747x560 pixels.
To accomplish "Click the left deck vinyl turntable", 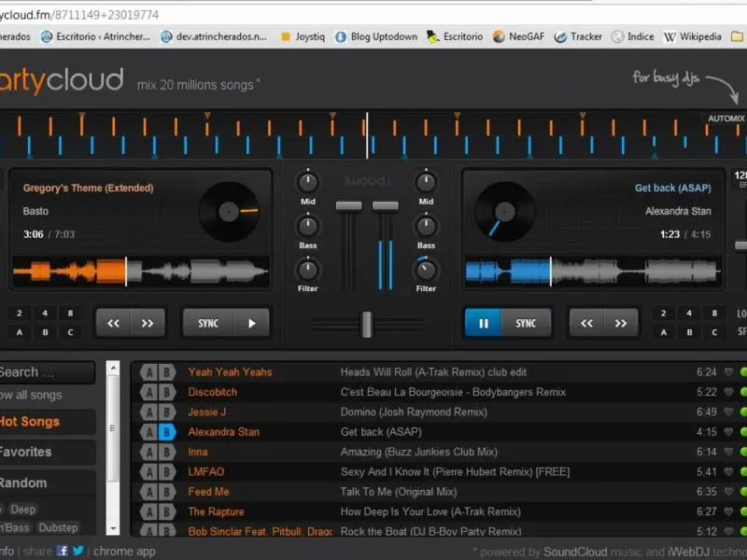I will (x=229, y=211).
